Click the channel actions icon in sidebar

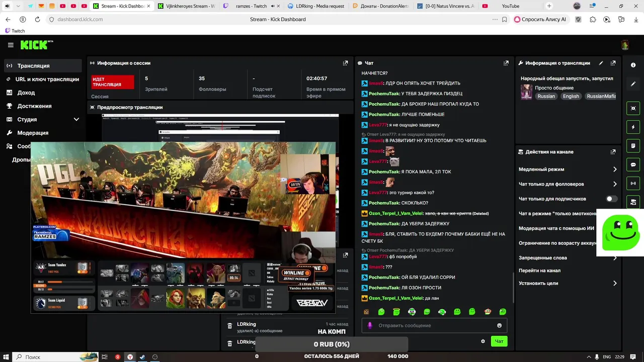click(x=633, y=202)
